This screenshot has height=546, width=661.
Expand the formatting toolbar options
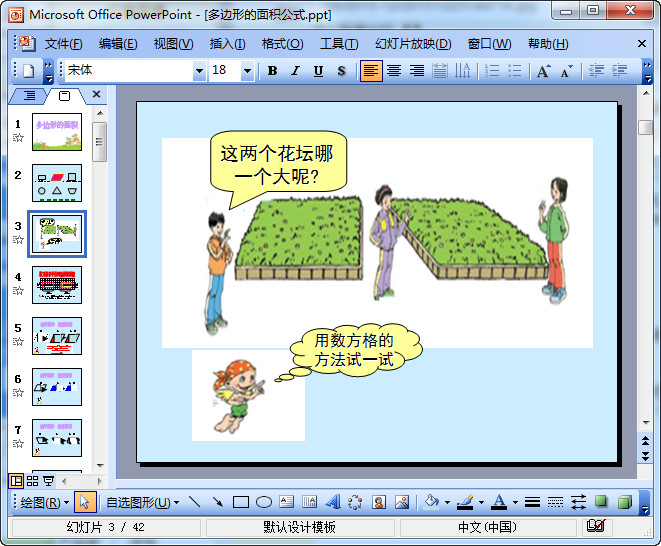tap(647, 72)
